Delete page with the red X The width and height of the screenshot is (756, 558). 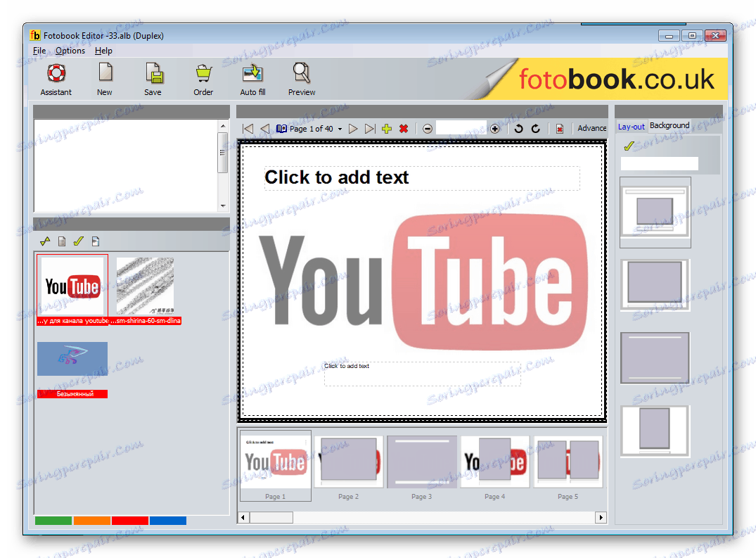[x=404, y=129]
